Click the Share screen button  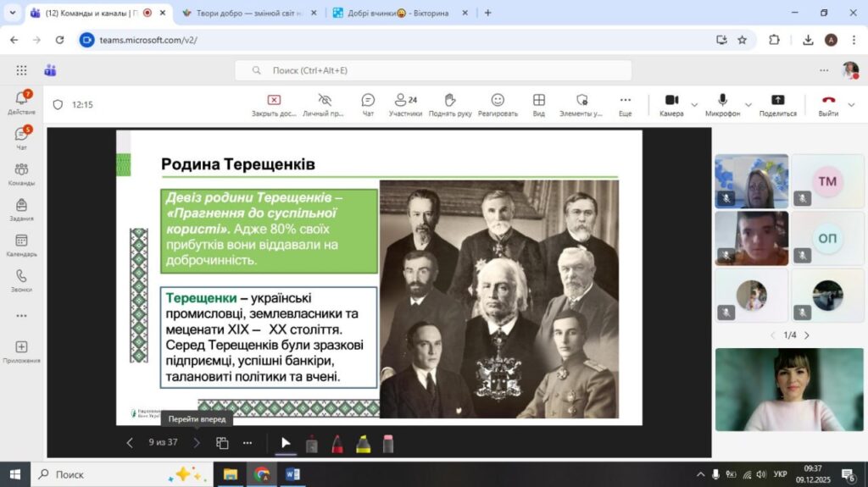(777, 104)
